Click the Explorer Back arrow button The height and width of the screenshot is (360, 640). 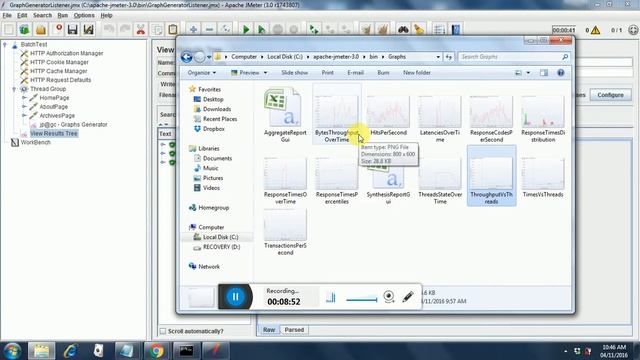coord(187,57)
